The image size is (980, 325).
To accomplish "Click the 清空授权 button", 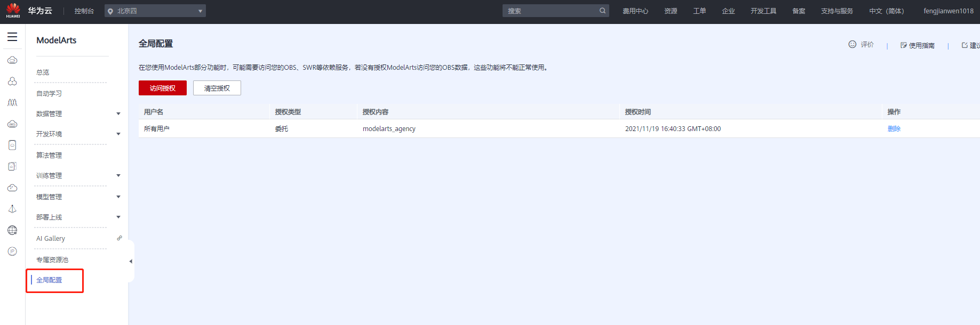I will (217, 88).
